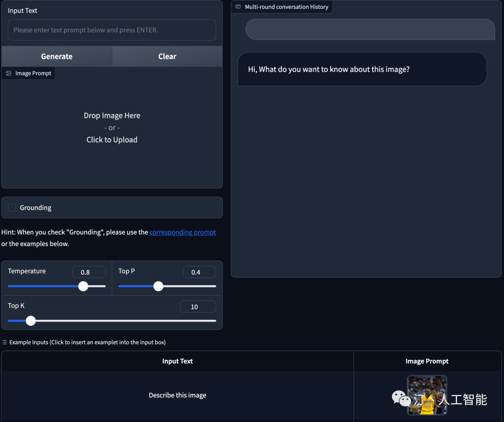The height and width of the screenshot is (422, 504).
Task: Click the Temperature slider handle
Action: [x=83, y=286]
